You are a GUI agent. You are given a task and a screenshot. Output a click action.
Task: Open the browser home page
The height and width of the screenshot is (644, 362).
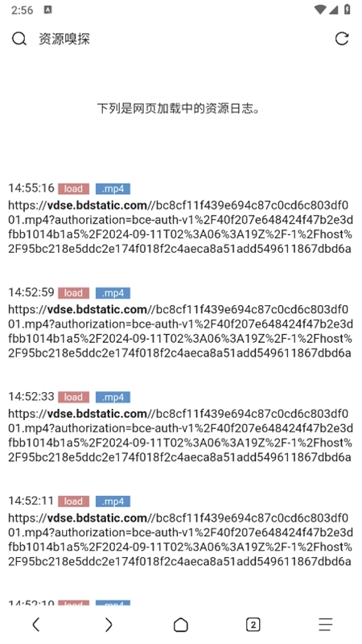180,625
